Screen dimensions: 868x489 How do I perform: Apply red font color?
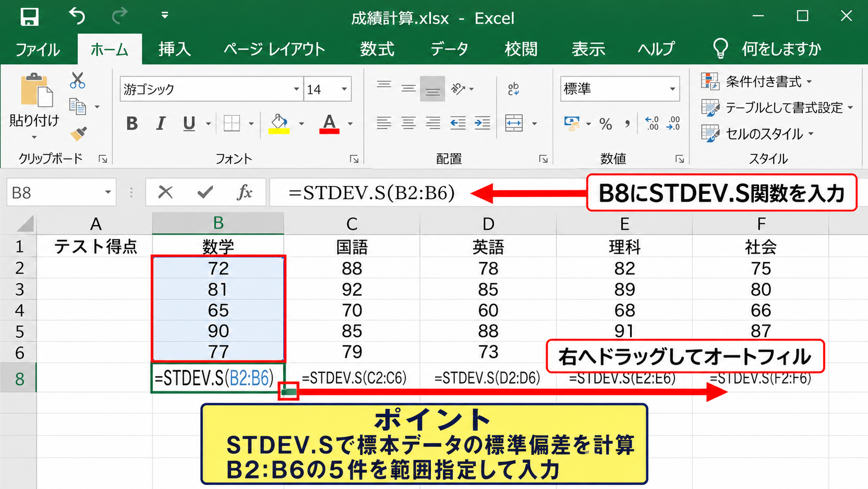(329, 124)
